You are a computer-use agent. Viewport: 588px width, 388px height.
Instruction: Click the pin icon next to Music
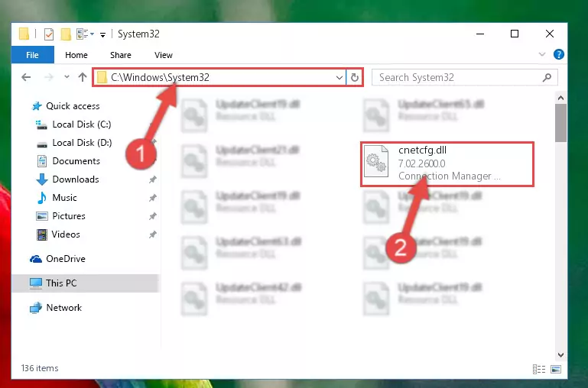pos(153,198)
